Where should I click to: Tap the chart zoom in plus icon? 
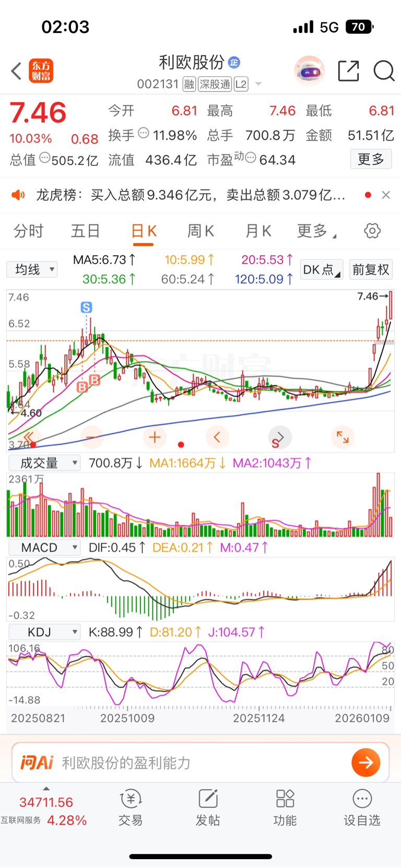155,437
